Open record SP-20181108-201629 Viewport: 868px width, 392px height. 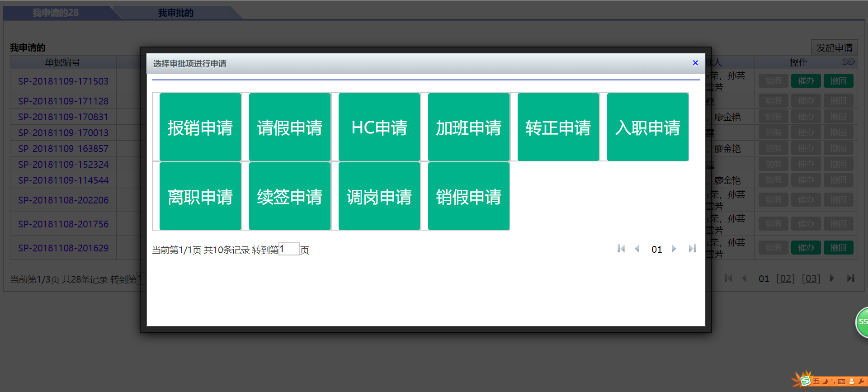coord(63,248)
